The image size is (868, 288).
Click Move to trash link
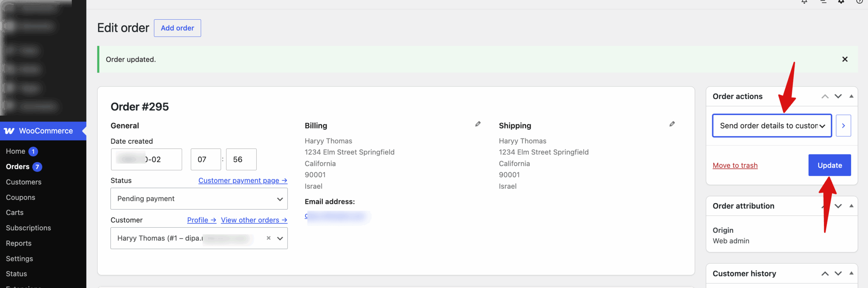point(735,166)
